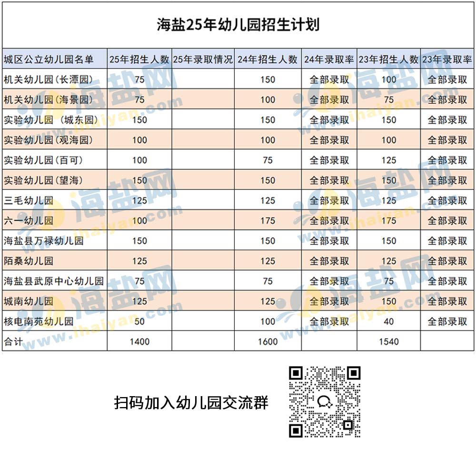Viewport: 476px width, 457px height.
Task: Click the WeChat logo inside the QR code
Action: coord(326,402)
